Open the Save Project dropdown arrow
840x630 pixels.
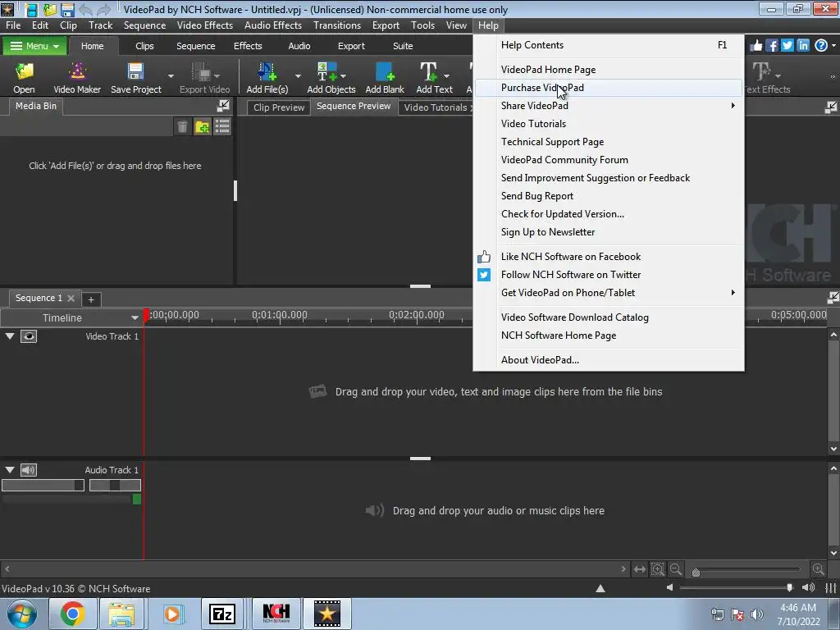(171, 76)
